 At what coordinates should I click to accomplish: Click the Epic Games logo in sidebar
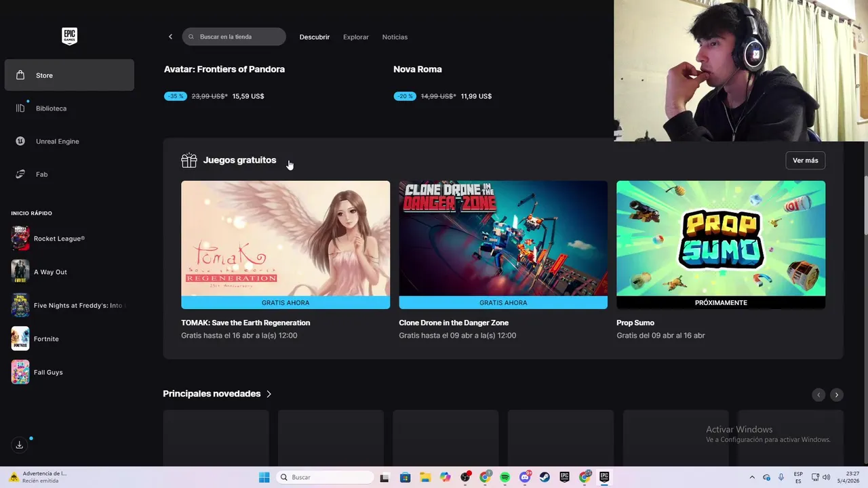click(69, 36)
